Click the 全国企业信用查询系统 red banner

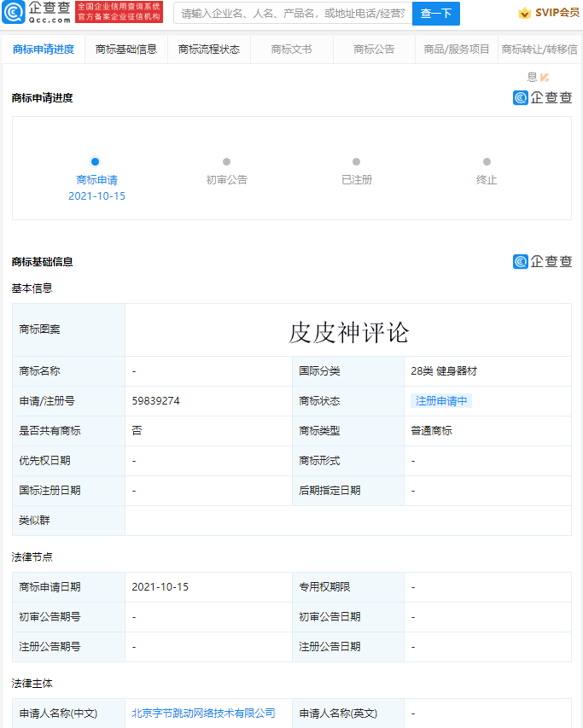point(119,12)
